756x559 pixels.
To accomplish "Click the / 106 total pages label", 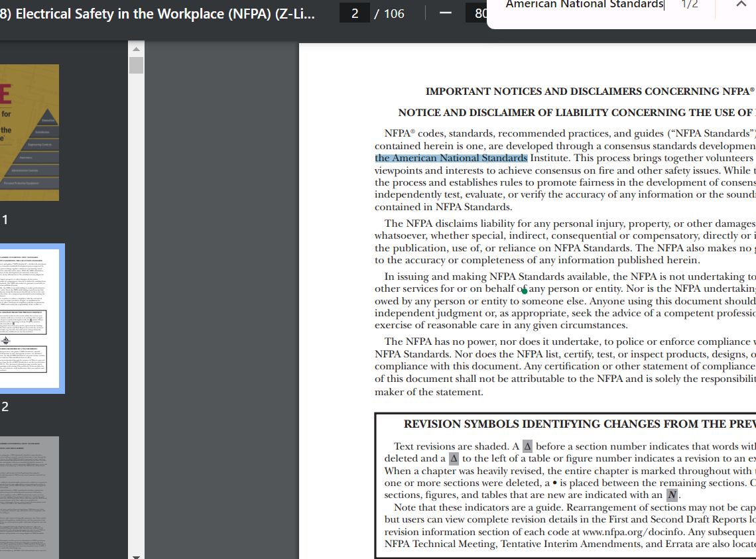I will click(x=388, y=12).
